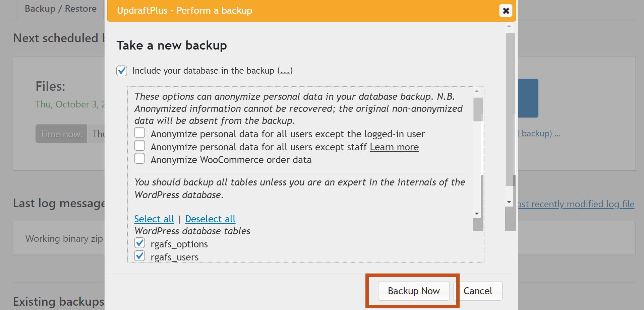The height and width of the screenshot is (310, 644).
Task: Open the Learn more link
Action: click(394, 147)
